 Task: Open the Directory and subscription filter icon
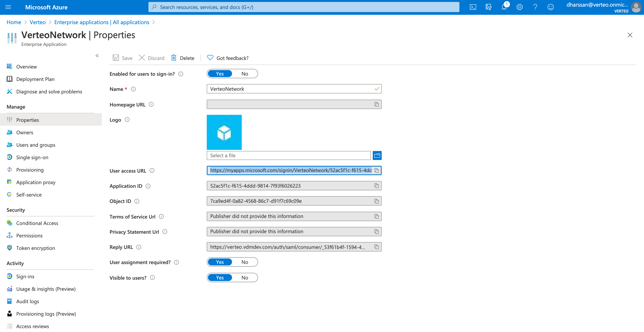pyautogui.click(x=488, y=7)
